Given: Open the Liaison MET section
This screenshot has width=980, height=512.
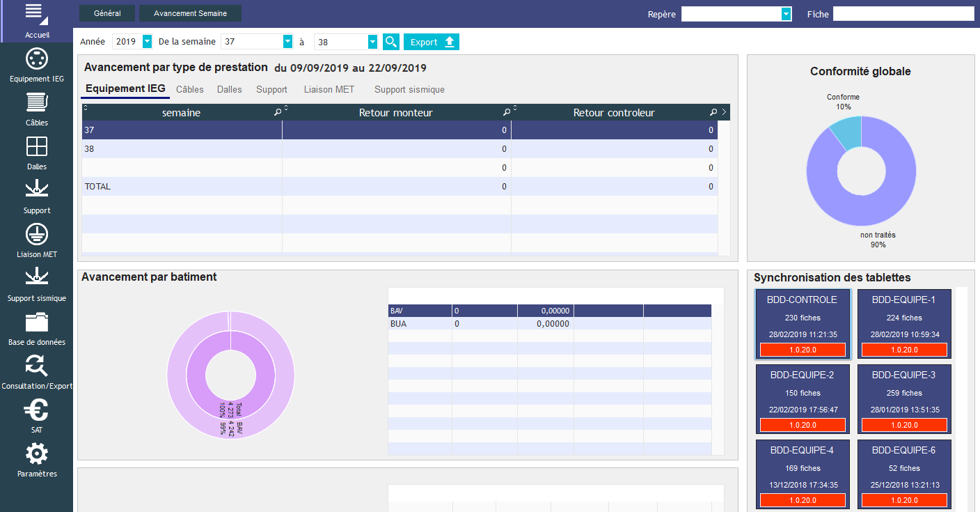Looking at the screenshot, I should pyautogui.click(x=36, y=240).
